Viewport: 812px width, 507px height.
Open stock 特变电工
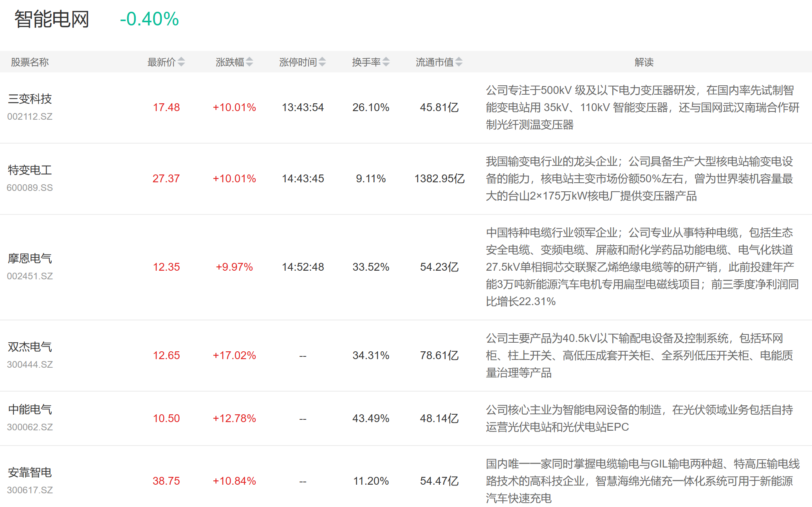point(30,170)
